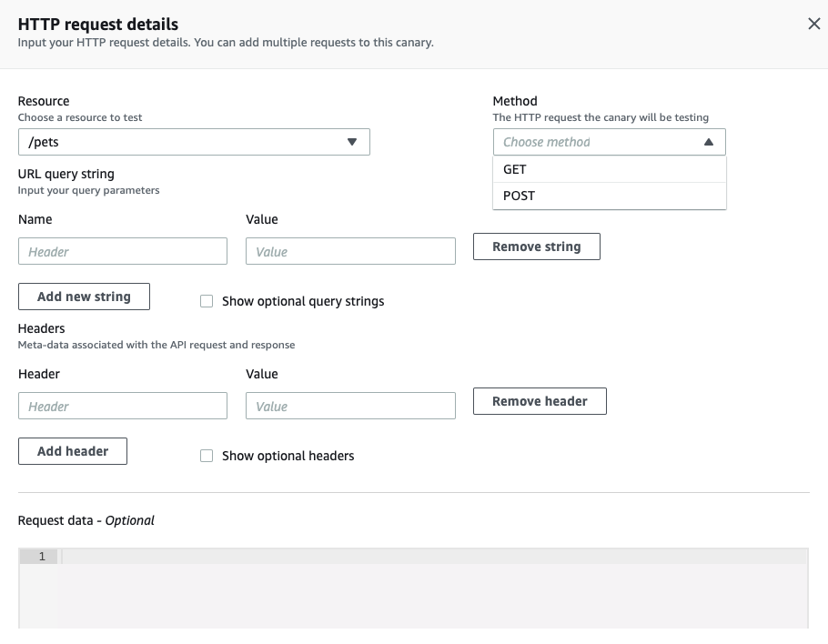The image size is (828, 644).
Task: Click the Remove header button
Action: 539,400
